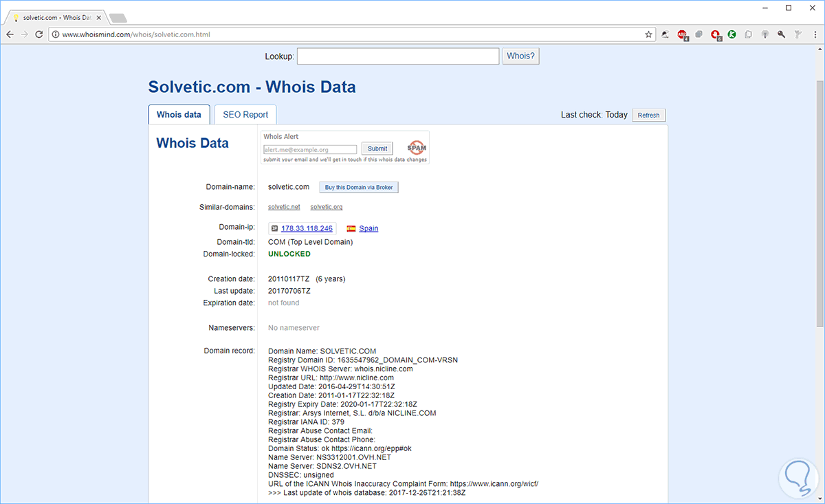825x504 pixels.
Task: Select the solvetic.com - Whois browser tab
Action: [56, 18]
